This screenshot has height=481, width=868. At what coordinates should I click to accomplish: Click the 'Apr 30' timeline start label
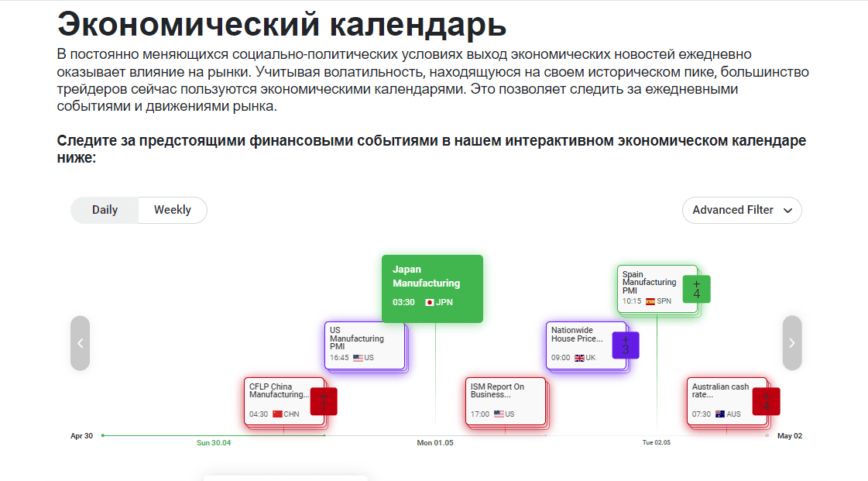pos(81,436)
